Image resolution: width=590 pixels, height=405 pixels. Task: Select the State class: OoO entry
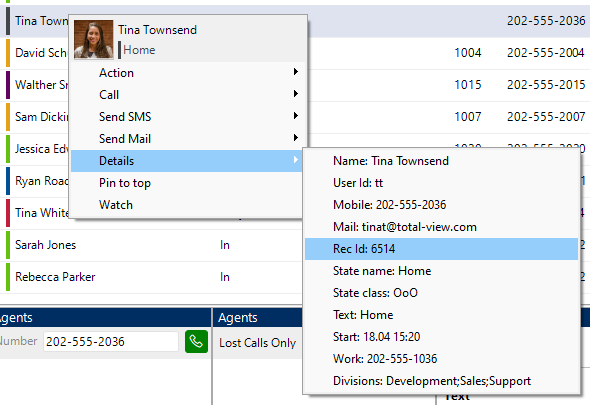pos(441,293)
